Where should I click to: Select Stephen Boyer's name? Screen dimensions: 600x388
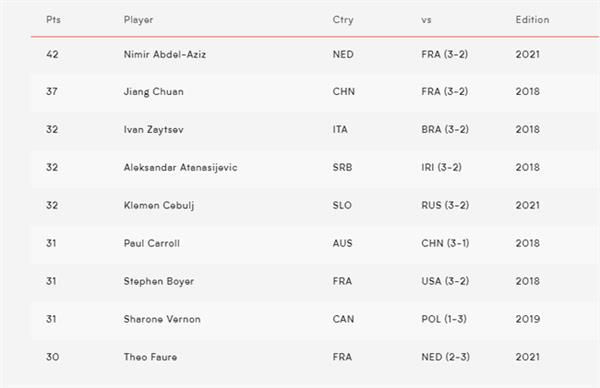158,281
